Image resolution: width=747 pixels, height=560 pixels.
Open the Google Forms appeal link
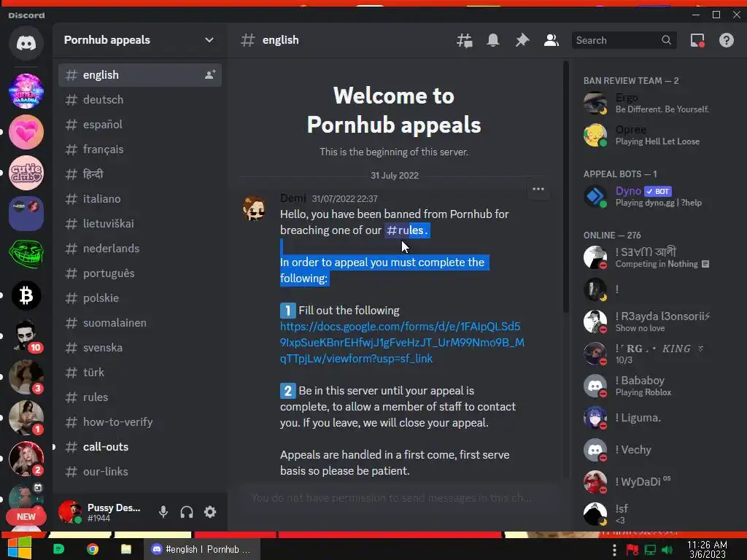[x=402, y=343]
